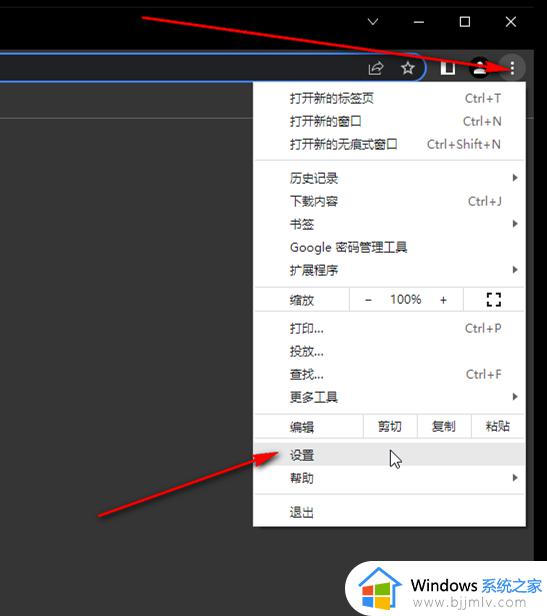547x616 pixels.
Task: Decrease zoom with minus button
Action: (x=368, y=300)
